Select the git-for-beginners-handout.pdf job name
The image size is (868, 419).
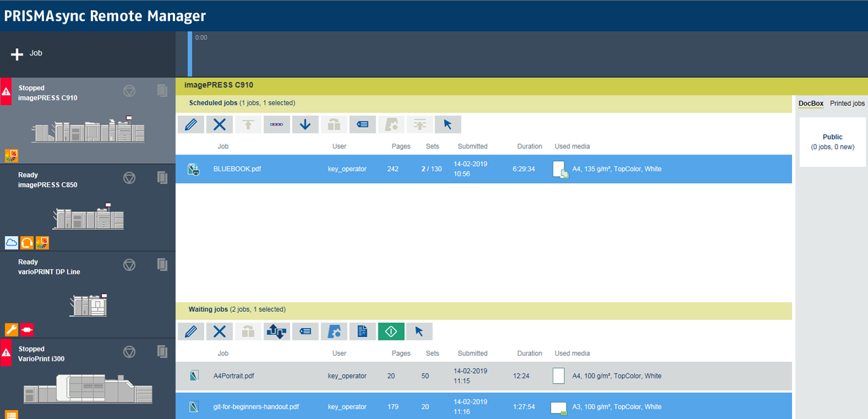point(256,407)
